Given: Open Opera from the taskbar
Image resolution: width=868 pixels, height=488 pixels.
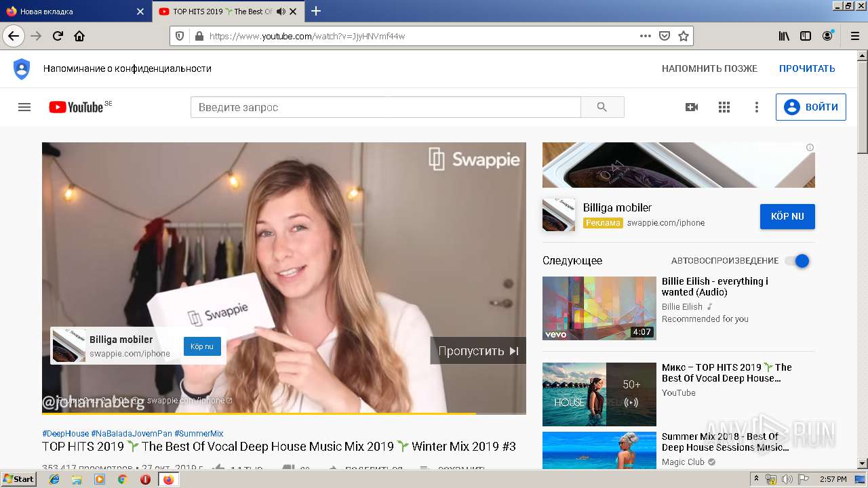Looking at the screenshot, I should (145, 479).
